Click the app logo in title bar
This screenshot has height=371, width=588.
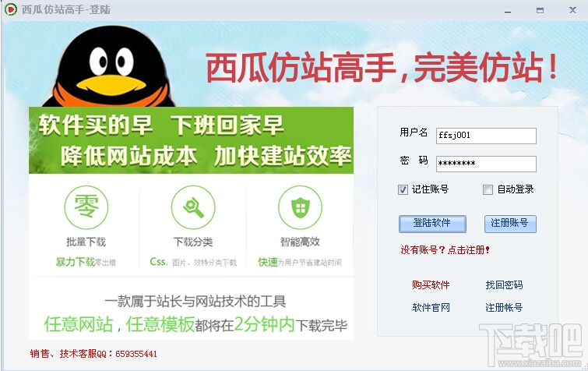pos(10,9)
